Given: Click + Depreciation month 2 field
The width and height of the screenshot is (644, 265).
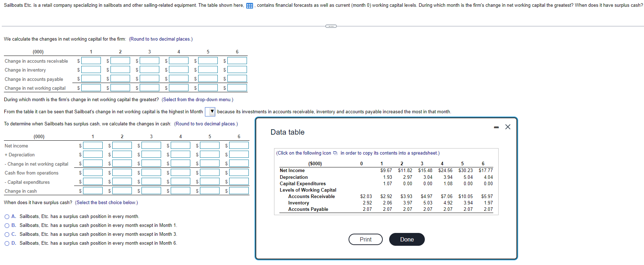Looking at the screenshot, I should tap(122, 154).
